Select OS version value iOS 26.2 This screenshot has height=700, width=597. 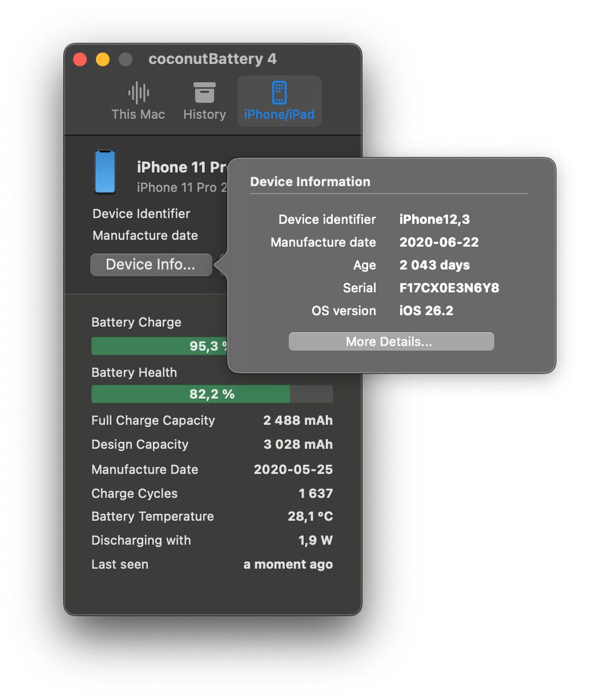point(426,310)
